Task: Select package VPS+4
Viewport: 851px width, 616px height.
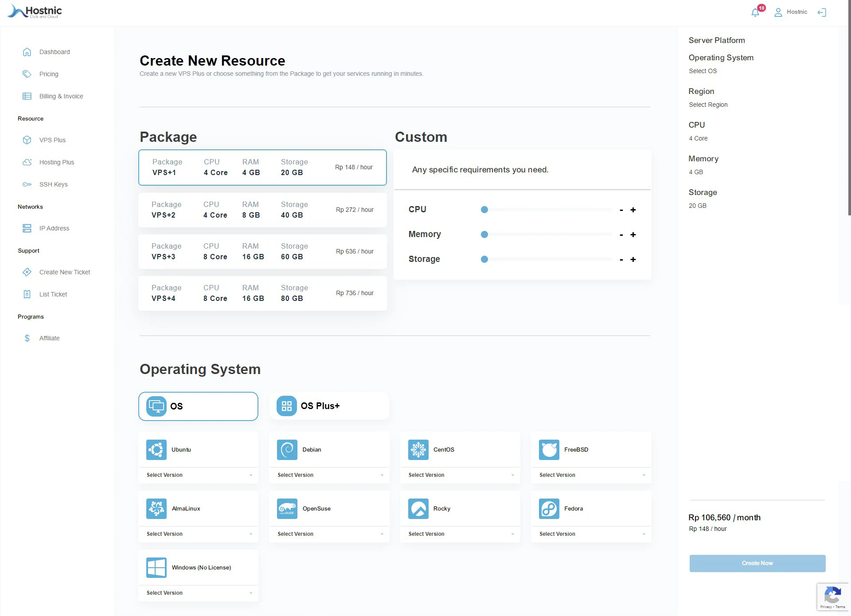Action: [x=262, y=293]
